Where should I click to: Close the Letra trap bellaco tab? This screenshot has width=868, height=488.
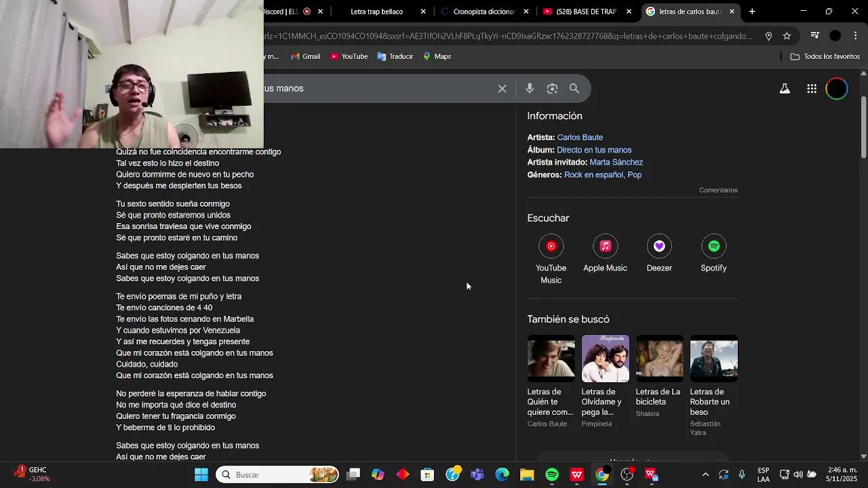[x=423, y=12]
